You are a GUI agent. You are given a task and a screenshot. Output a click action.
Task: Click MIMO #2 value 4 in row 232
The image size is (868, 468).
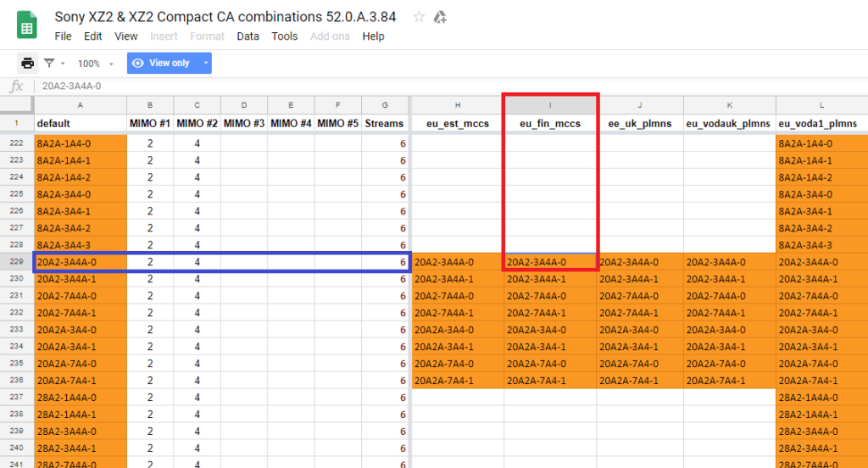[x=197, y=313]
